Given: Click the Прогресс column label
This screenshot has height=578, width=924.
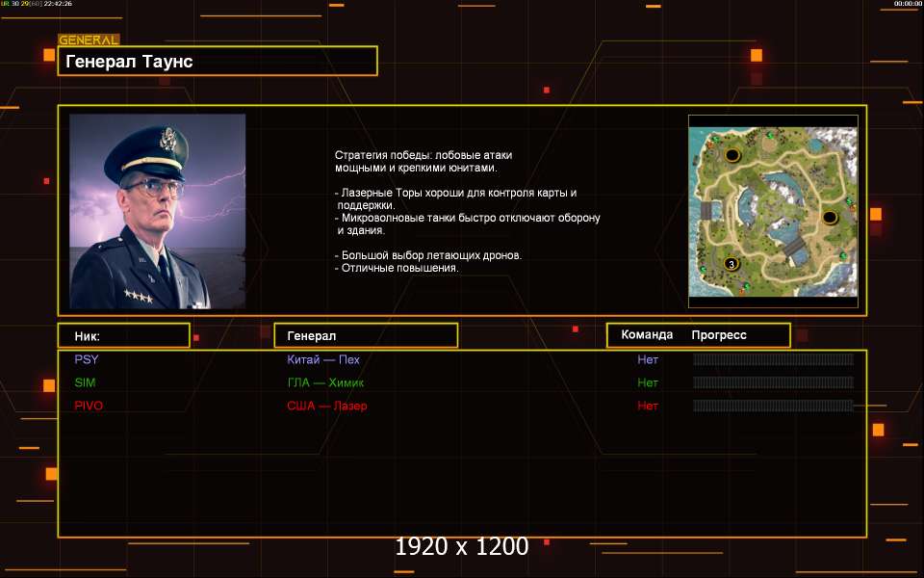Looking at the screenshot, I should (x=719, y=335).
